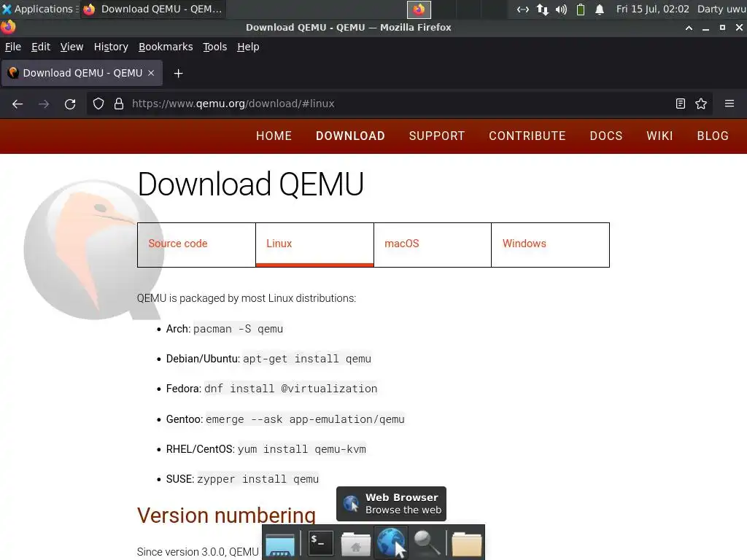Click the 'dnf install @virtualization' command
747x560 pixels.
[290, 389]
